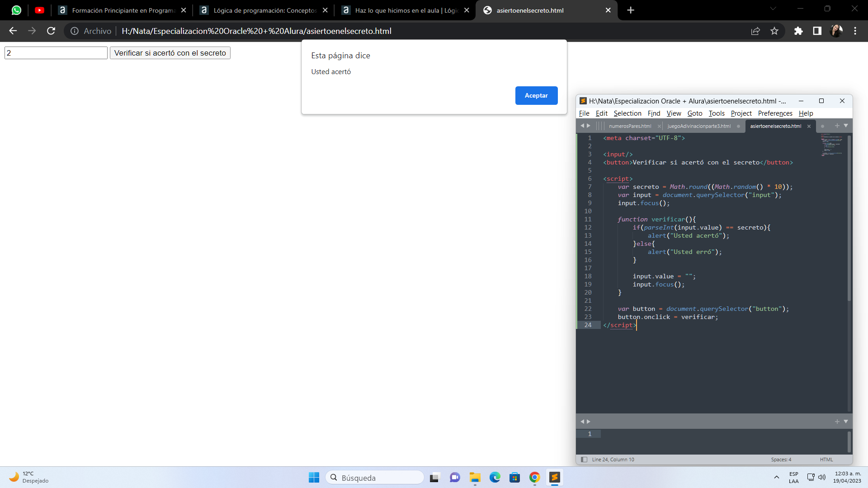The height and width of the screenshot is (488, 868).
Task: Show hidden system tray icons
Action: [777, 477]
